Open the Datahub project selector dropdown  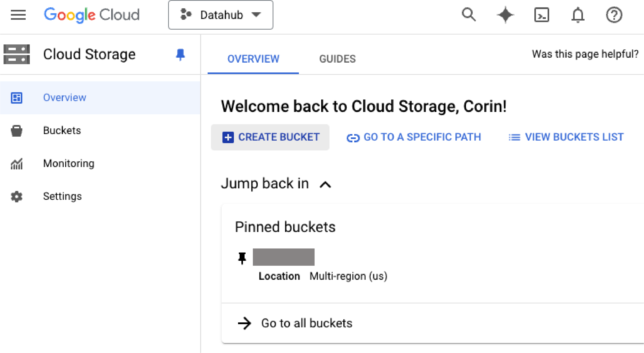tap(220, 15)
